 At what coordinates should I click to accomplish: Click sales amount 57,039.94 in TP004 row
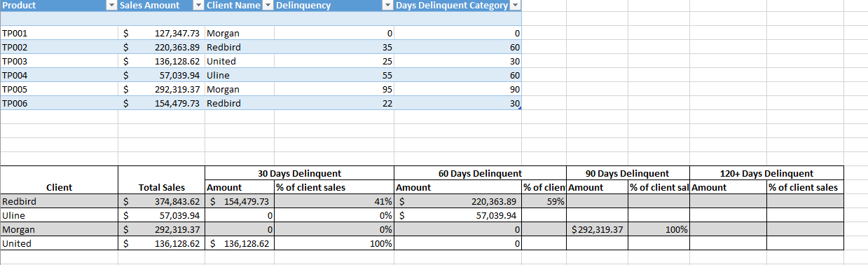pyautogui.click(x=161, y=75)
